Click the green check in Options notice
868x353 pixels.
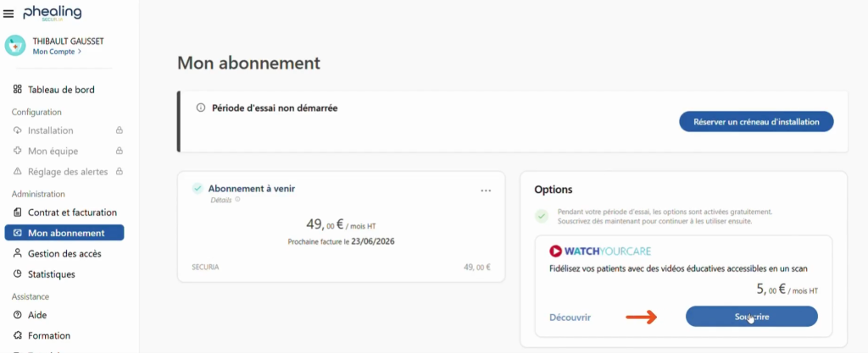click(x=541, y=216)
